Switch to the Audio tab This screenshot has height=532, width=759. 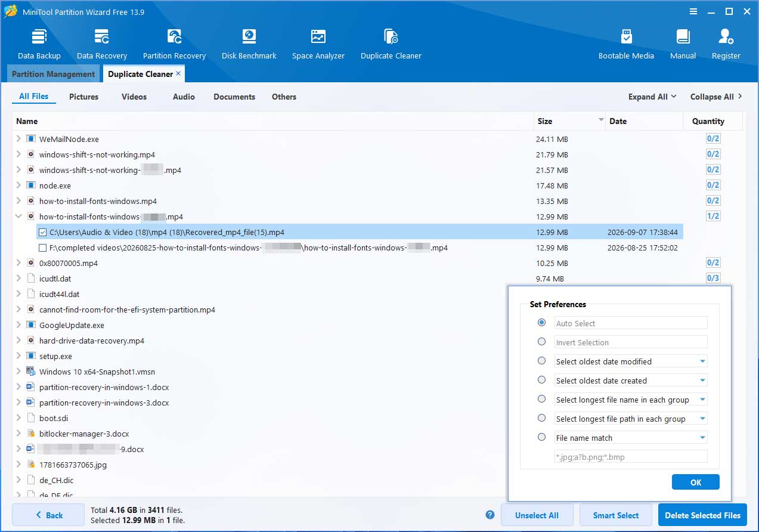click(x=184, y=97)
